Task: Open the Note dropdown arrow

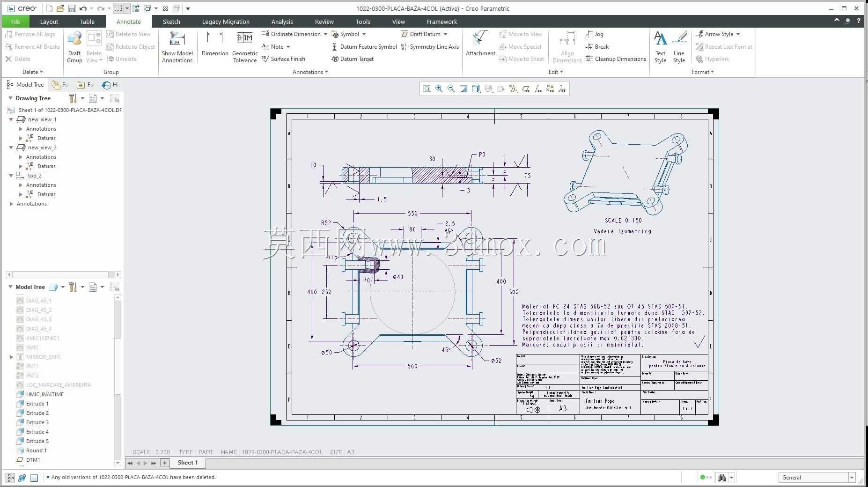Action: tap(288, 47)
